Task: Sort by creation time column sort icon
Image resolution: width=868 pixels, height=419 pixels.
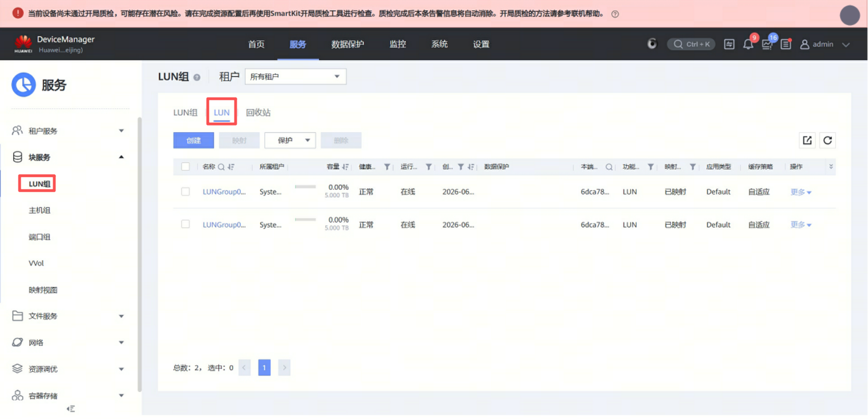Action: (x=471, y=167)
